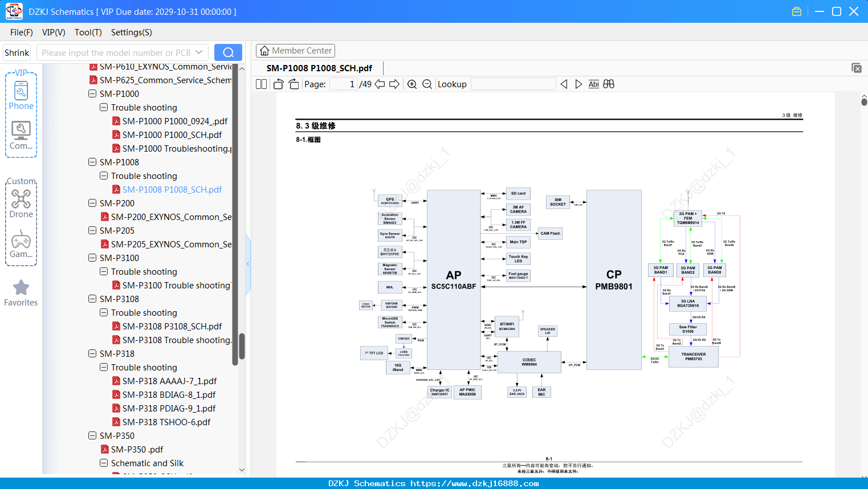Screen dimensions: 868x489
Task: Rotate the page counterclockwise
Action: pos(279,84)
